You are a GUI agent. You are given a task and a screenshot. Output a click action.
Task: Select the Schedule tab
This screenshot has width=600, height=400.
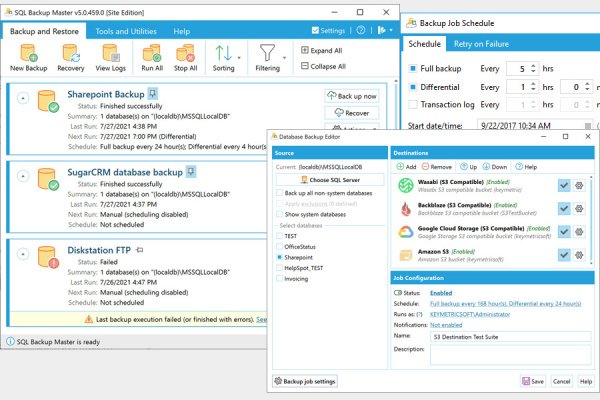coord(424,44)
